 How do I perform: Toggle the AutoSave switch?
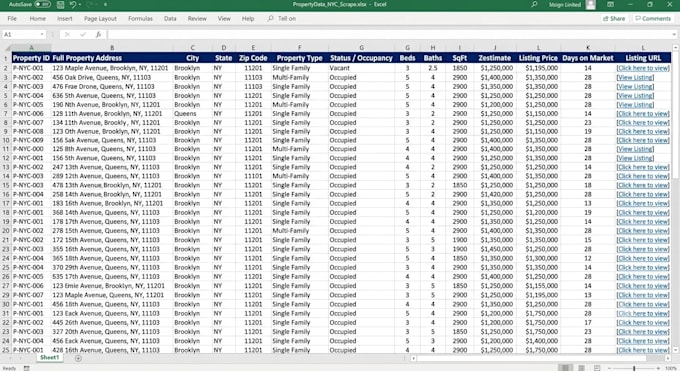[x=42, y=4]
